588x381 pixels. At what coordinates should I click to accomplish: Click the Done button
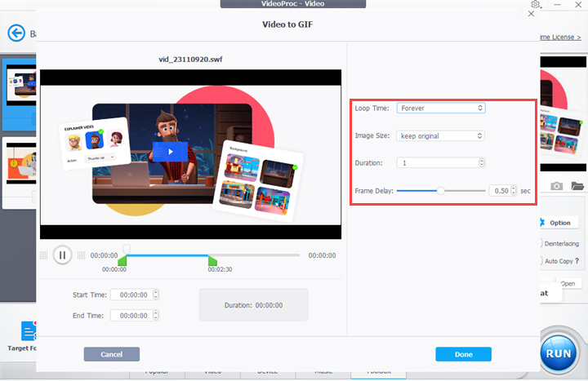(464, 354)
